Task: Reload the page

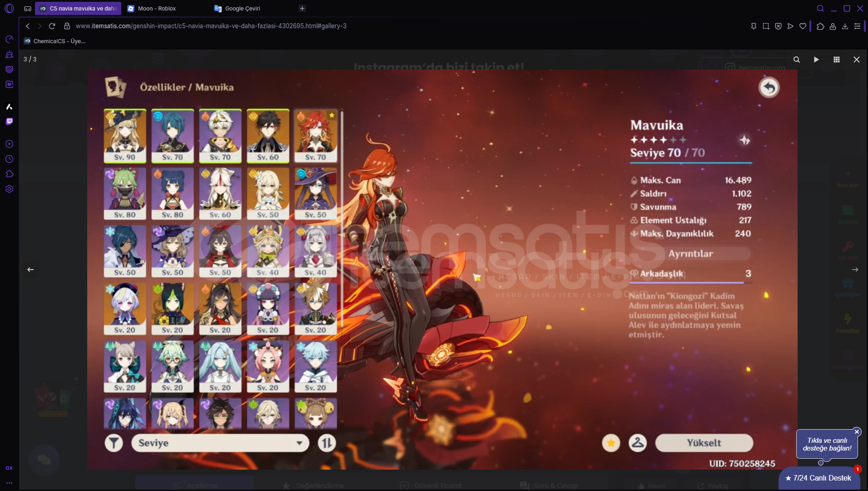Action: click(x=52, y=26)
